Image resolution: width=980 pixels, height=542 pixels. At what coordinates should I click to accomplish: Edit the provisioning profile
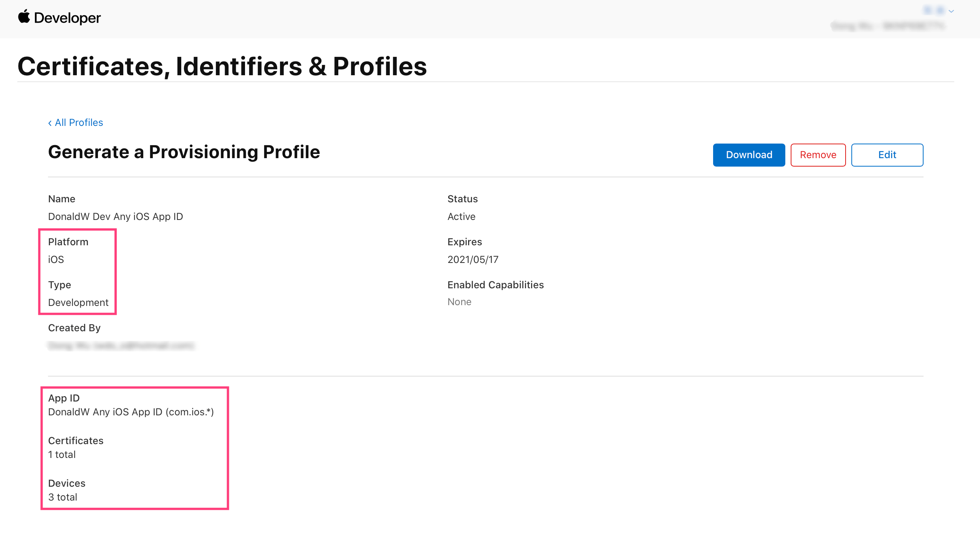click(x=887, y=155)
